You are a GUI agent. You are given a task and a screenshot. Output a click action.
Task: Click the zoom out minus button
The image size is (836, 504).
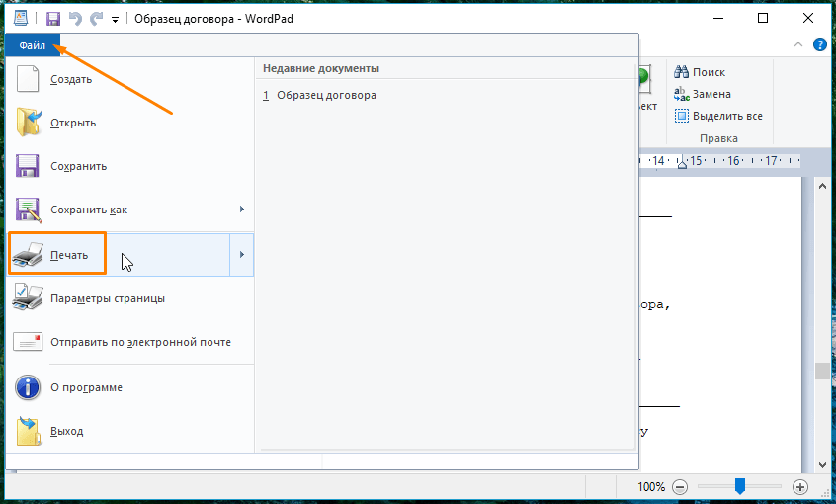click(679, 487)
